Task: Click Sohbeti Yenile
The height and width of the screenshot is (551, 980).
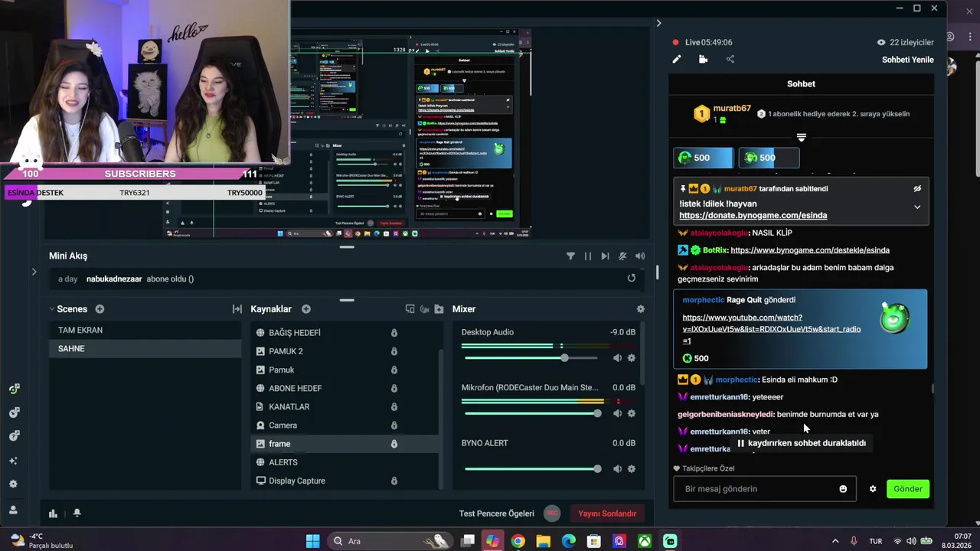Action: coord(908,60)
